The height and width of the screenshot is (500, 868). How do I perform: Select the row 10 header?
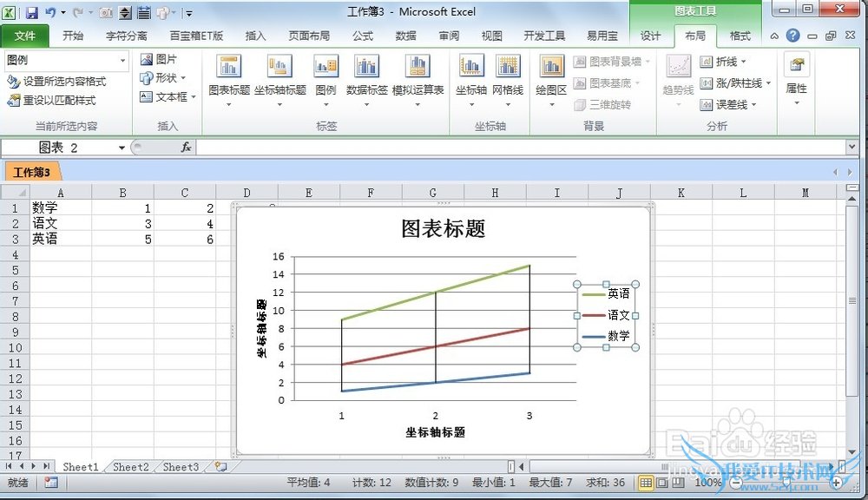tap(15, 348)
